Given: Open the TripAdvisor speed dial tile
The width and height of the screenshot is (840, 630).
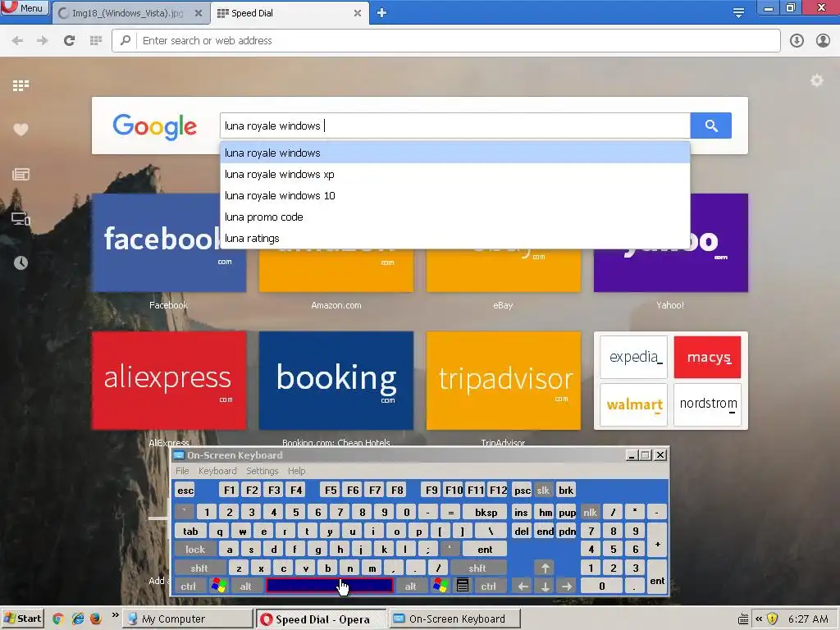Looking at the screenshot, I should click(x=503, y=381).
